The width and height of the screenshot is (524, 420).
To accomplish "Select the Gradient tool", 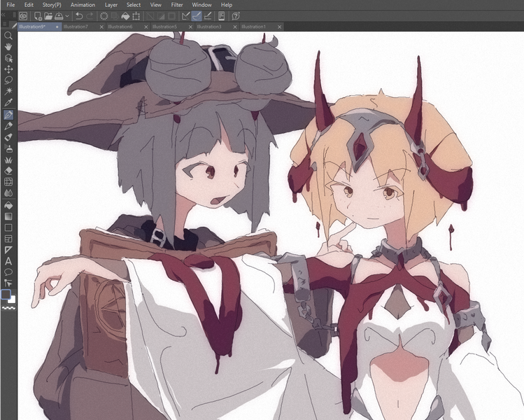I will [x=8, y=216].
